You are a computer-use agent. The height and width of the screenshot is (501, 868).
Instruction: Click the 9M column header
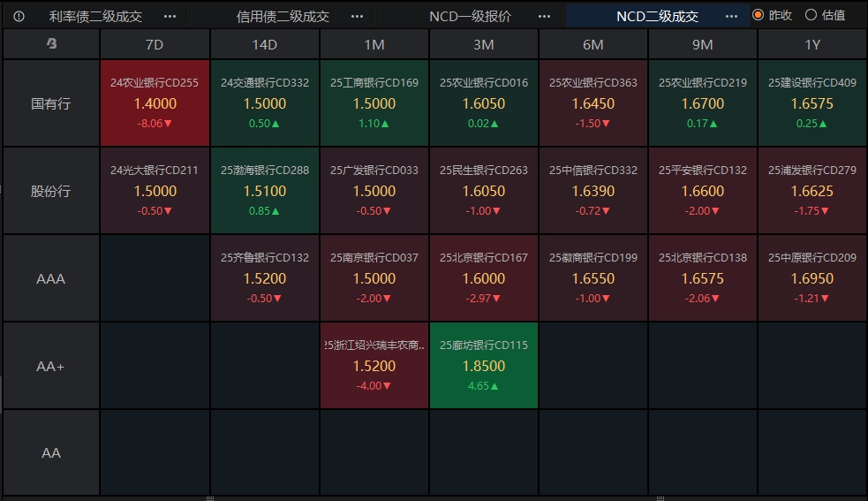tap(703, 44)
